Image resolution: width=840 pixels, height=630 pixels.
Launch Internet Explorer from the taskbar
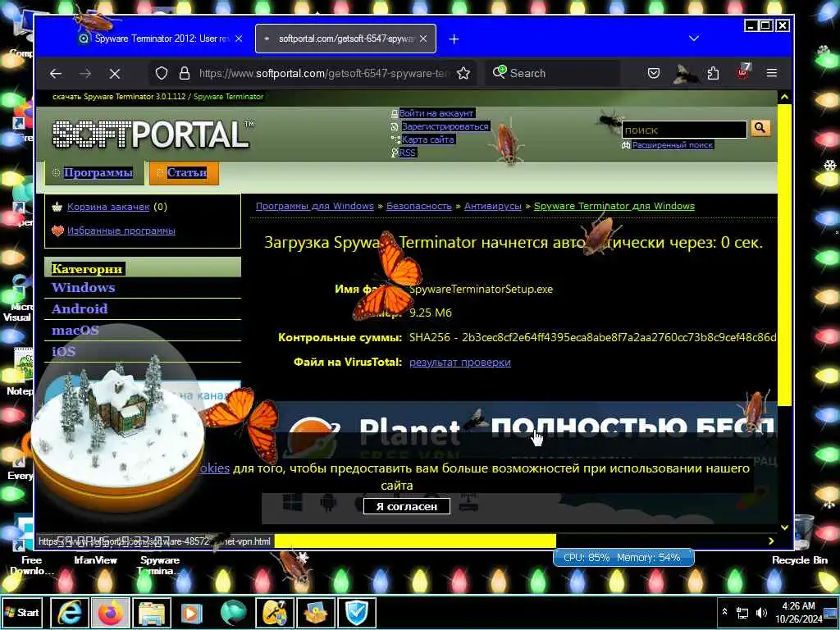click(x=69, y=612)
